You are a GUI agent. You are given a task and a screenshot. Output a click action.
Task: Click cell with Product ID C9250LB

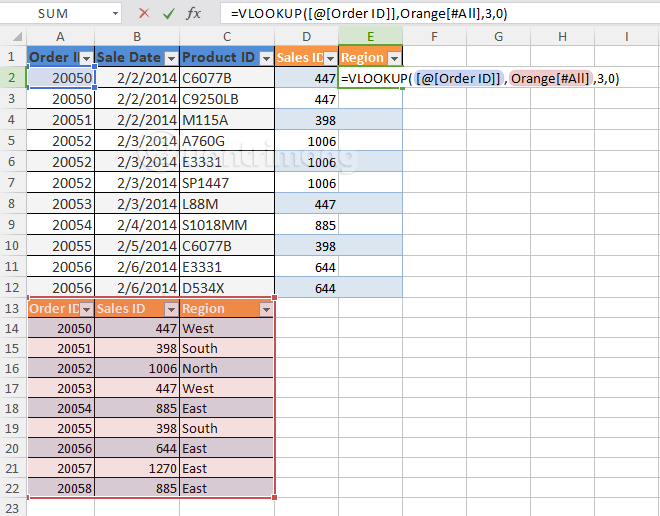[x=227, y=99]
